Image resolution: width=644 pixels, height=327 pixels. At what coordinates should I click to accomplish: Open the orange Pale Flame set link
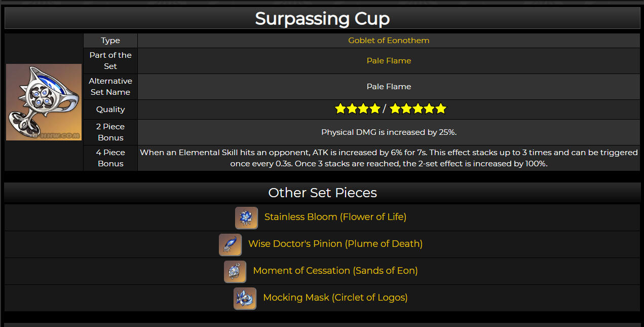pos(389,61)
